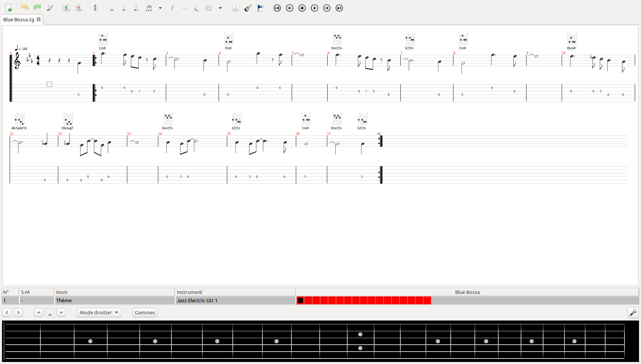Select the Blue Bossa.tg tab
The width and height of the screenshot is (641, 364).
pos(19,20)
